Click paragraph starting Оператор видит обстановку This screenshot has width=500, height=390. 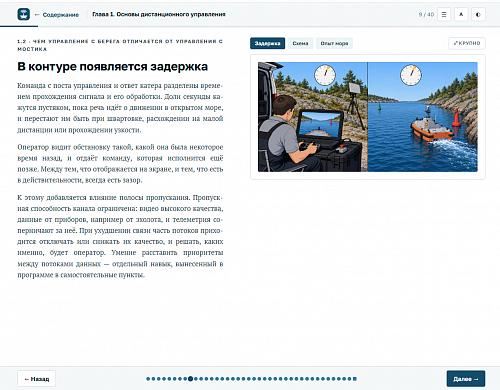tap(120, 163)
